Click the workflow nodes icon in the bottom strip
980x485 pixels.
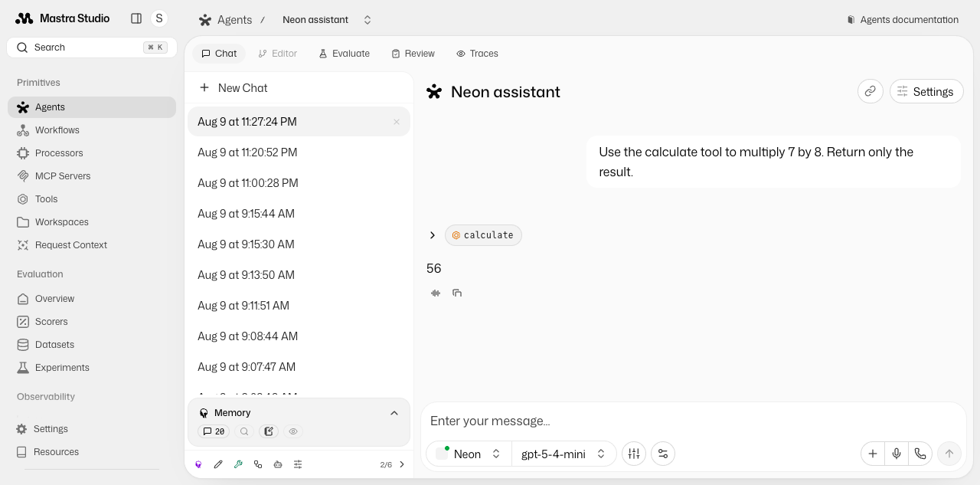click(x=258, y=464)
